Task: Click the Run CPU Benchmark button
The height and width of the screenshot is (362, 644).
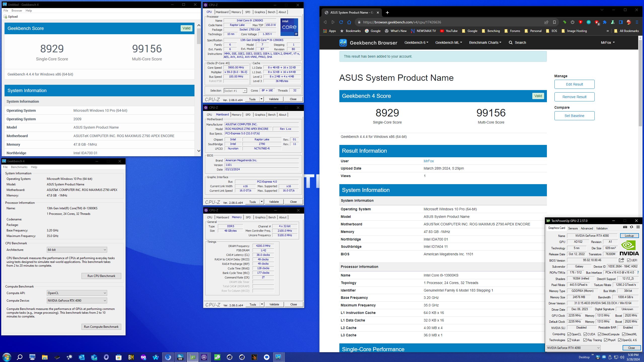Action: [101, 276]
